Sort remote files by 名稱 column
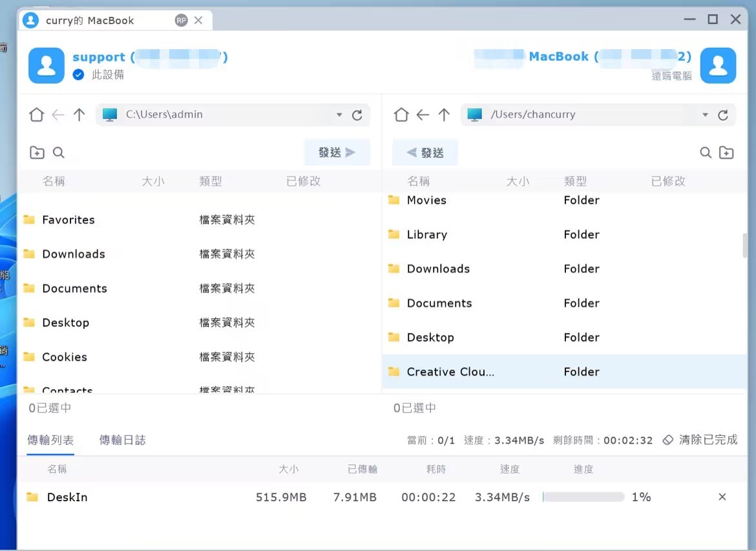The width and height of the screenshot is (756, 551). click(x=418, y=181)
